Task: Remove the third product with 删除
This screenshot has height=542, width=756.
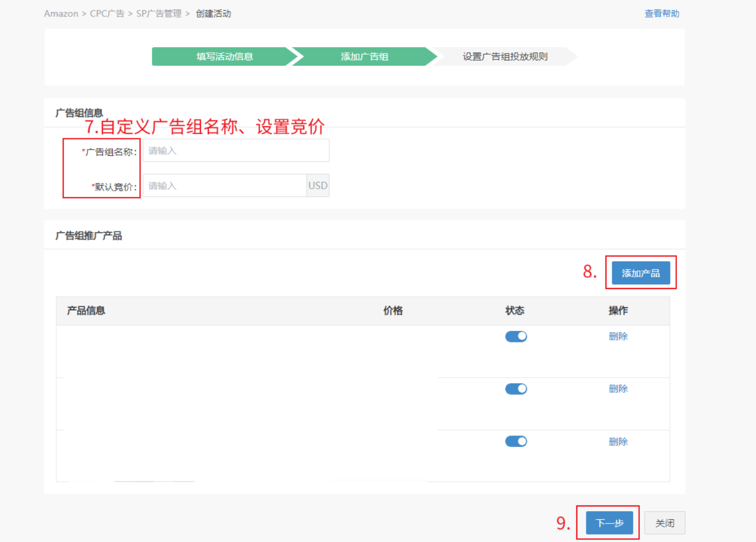Action: (x=618, y=442)
